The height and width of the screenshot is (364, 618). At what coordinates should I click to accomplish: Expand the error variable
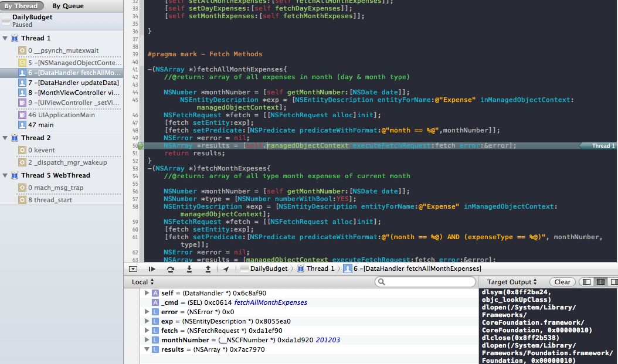[x=147, y=312]
